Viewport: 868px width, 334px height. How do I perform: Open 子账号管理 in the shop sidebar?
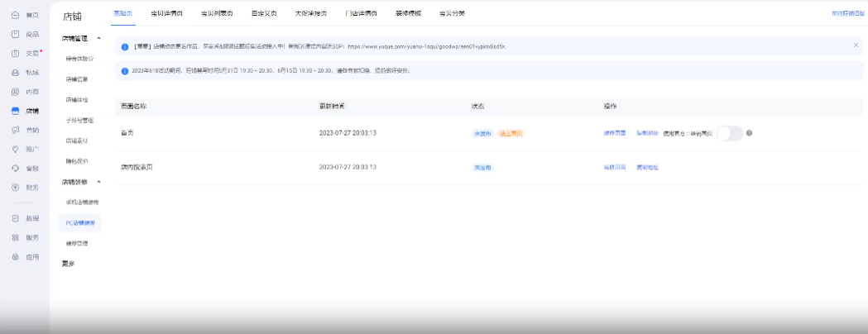click(79, 120)
